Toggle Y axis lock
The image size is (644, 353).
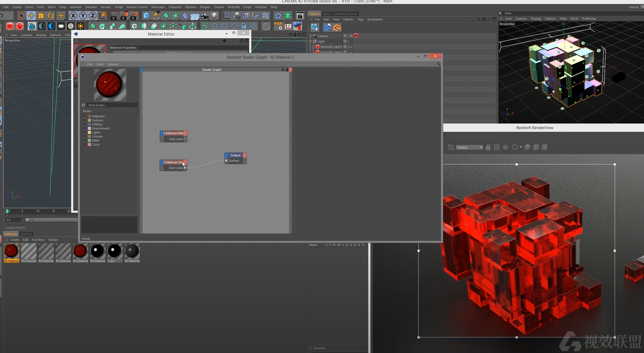(x=83, y=16)
